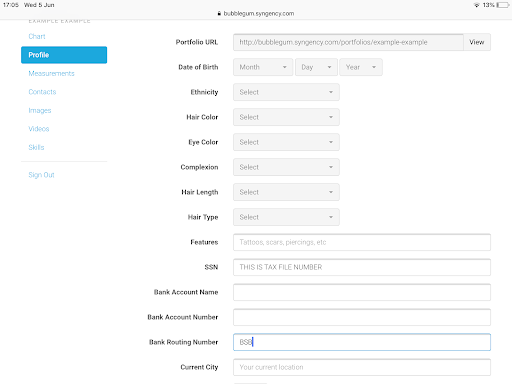This screenshot has height=384, width=512.
Task: Click the Sign Out link
Action: tap(41, 175)
